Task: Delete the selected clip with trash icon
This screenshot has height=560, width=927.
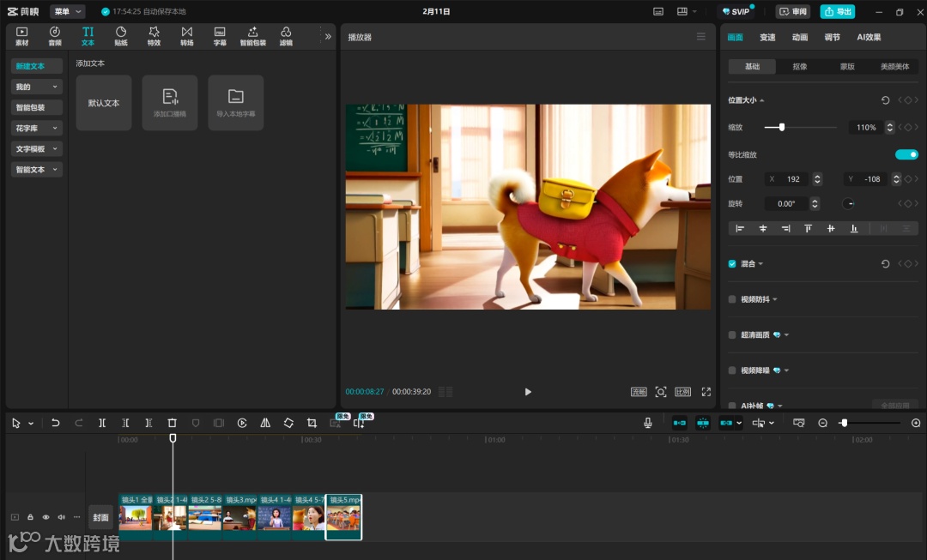Action: pyautogui.click(x=172, y=423)
